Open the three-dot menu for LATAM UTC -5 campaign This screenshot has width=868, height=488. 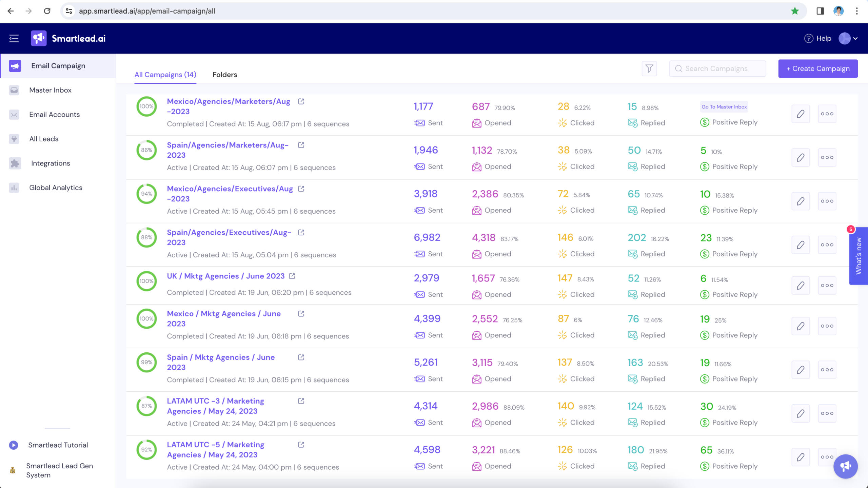[827, 457]
